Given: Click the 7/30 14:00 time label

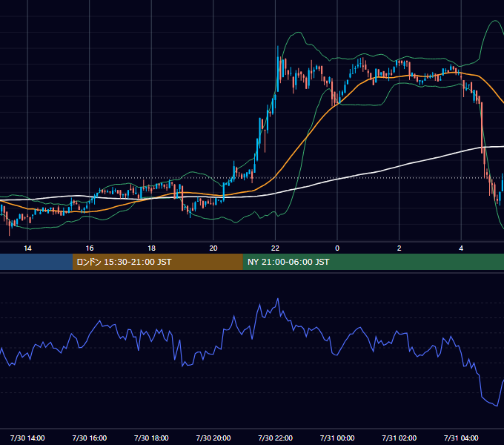Looking at the screenshot, I should click(x=27, y=438).
